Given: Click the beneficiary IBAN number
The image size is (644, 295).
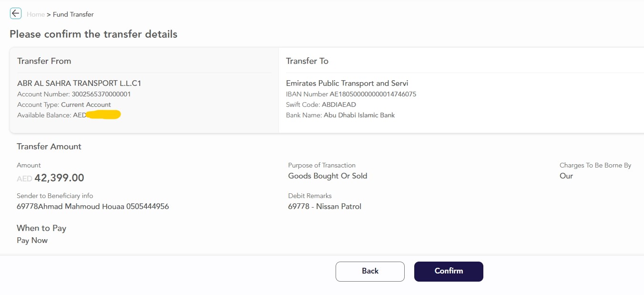Looking at the screenshot, I should [x=373, y=94].
